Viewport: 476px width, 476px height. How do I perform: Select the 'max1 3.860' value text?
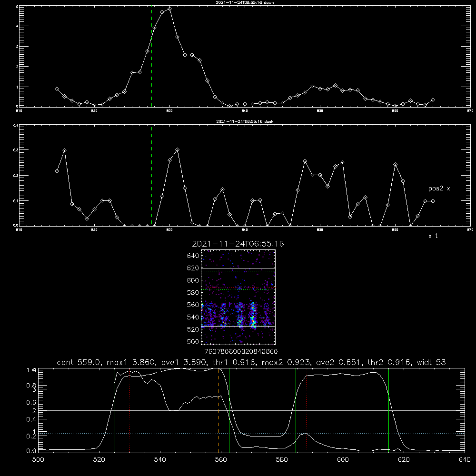coord(129,362)
